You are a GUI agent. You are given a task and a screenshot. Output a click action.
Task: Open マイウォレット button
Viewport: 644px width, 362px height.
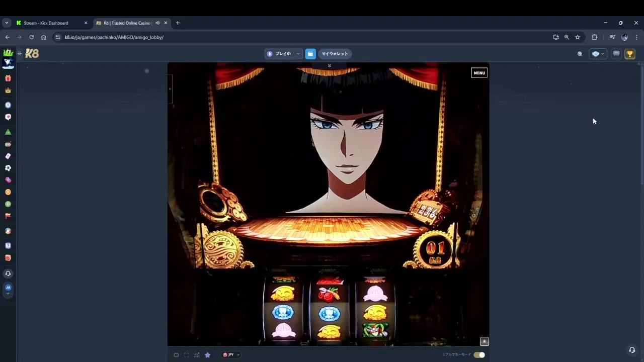point(335,54)
